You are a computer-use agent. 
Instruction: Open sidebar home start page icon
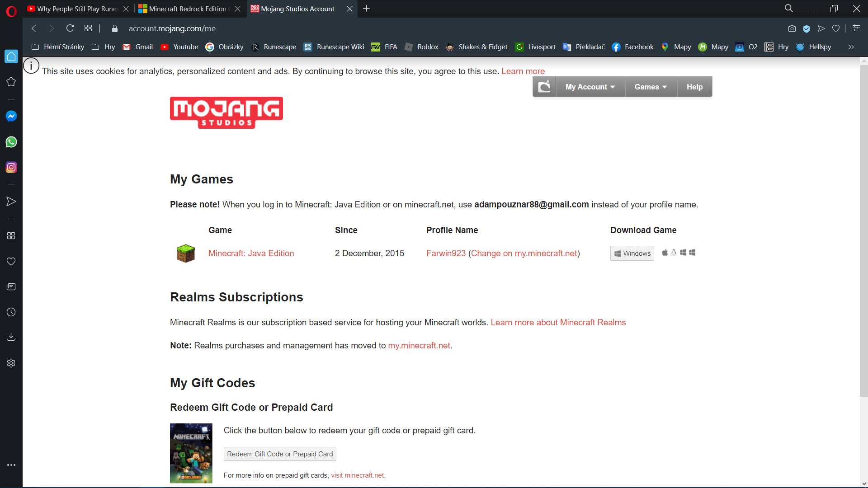[x=11, y=56]
